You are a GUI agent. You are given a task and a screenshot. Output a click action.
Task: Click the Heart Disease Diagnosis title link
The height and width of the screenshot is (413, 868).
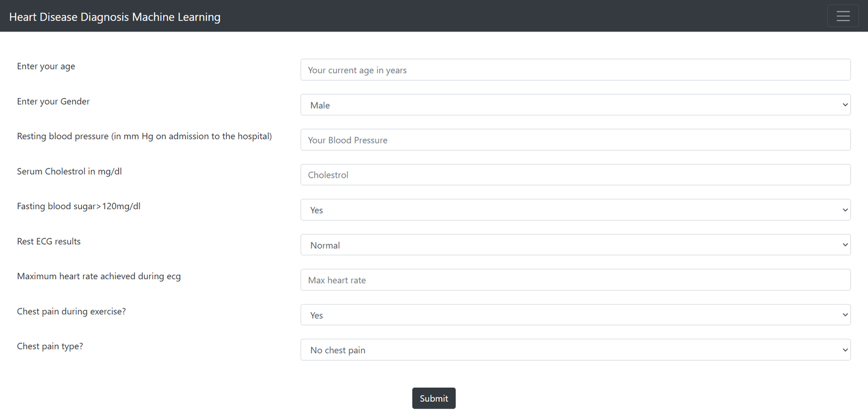pos(115,17)
